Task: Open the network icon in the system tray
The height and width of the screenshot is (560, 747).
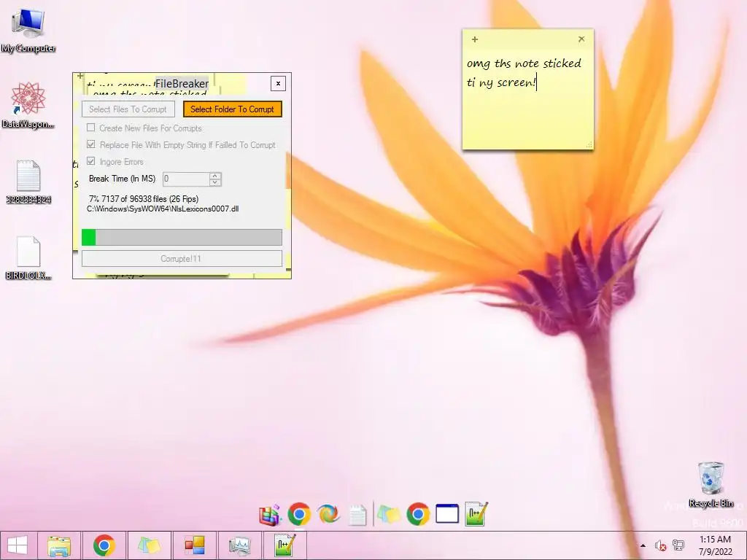Action: [x=678, y=545]
